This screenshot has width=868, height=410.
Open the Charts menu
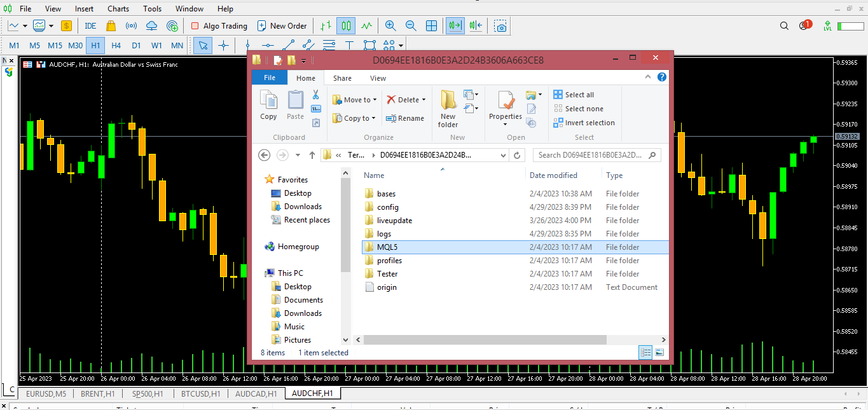click(x=118, y=9)
